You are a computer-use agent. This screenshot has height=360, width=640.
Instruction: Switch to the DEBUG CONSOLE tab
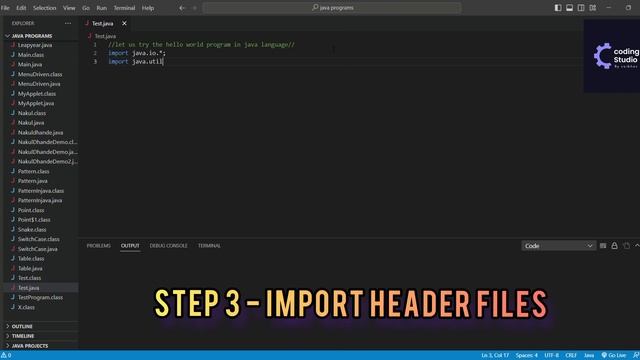coord(169,246)
